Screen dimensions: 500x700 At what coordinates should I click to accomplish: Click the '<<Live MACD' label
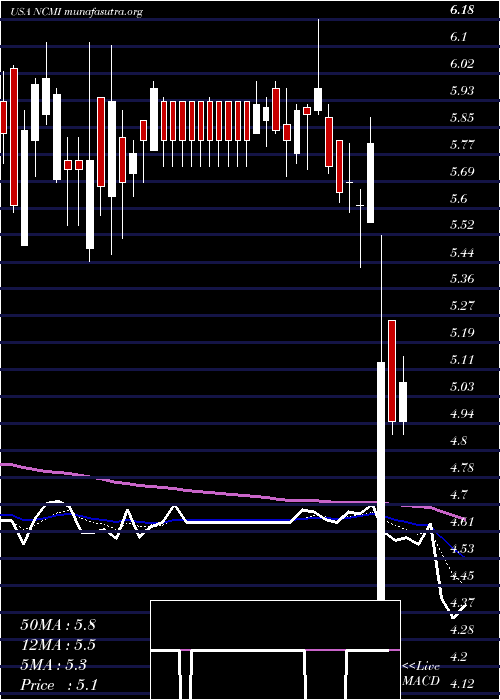click(x=421, y=673)
